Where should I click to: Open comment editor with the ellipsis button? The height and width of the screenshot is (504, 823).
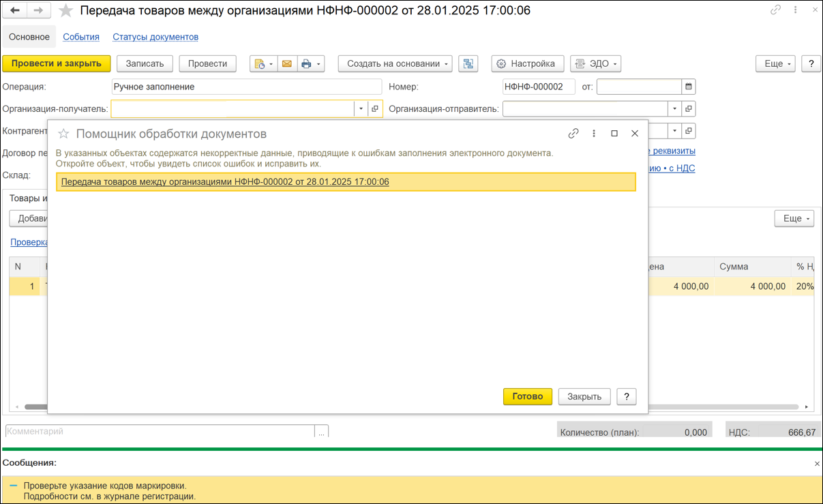tap(321, 432)
